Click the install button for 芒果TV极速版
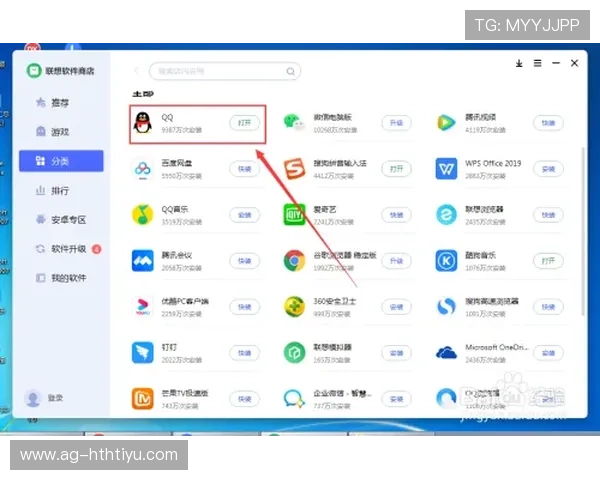Image resolution: width=600 pixels, height=480 pixels. click(x=244, y=399)
